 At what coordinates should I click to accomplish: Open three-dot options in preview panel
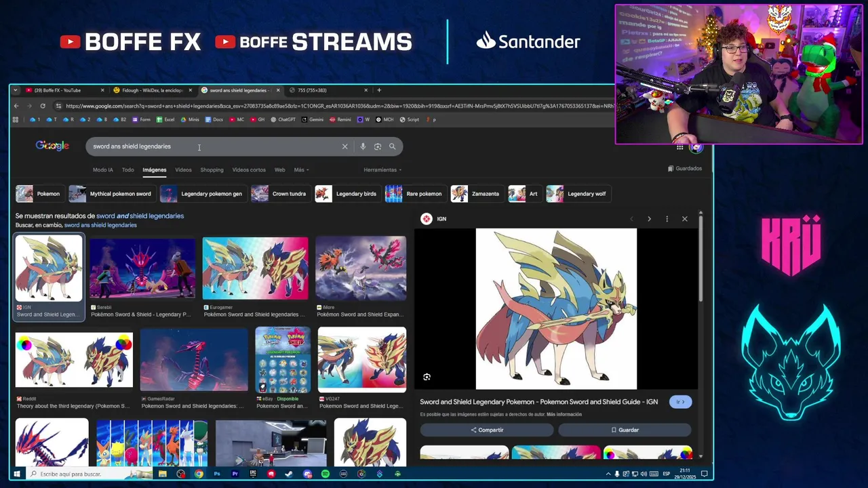[x=667, y=219]
